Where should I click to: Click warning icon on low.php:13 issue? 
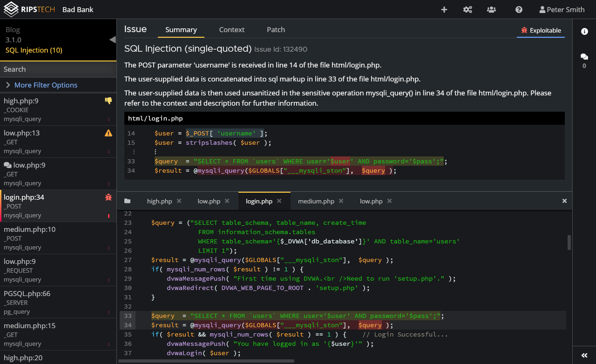click(x=108, y=133)
